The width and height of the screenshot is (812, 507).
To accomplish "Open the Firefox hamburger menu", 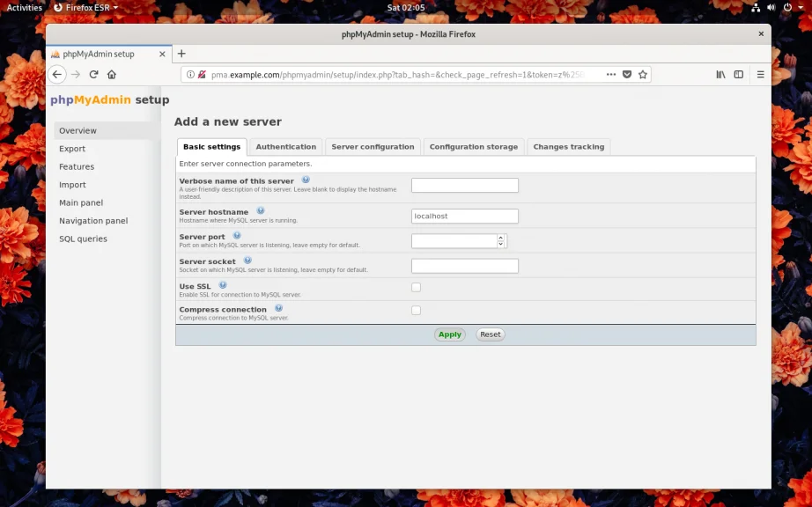I will [x=760, y=75].
